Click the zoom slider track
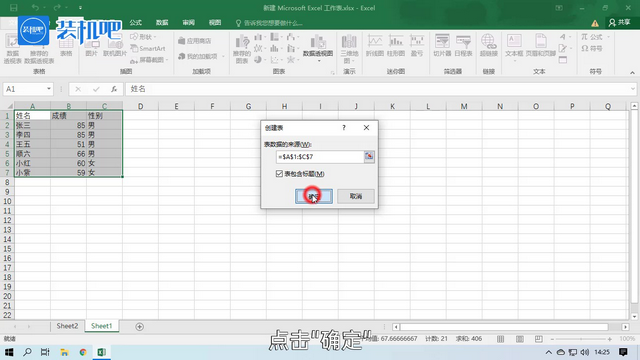Viewport: 640px width, 360px height. point(581,339)
